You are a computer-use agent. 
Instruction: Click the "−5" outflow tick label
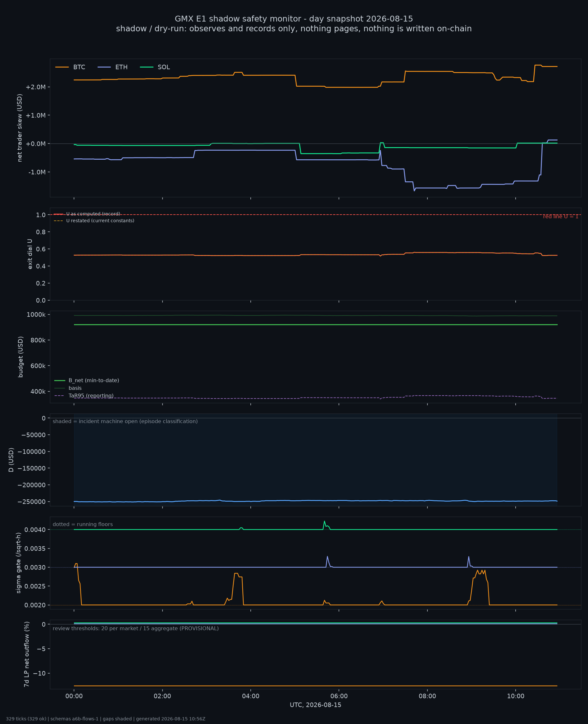[x=42, y=649]
